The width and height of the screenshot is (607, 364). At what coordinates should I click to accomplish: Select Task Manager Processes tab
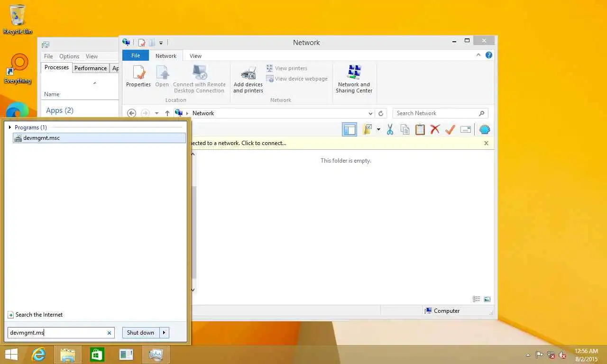click(x=56, y=68)
